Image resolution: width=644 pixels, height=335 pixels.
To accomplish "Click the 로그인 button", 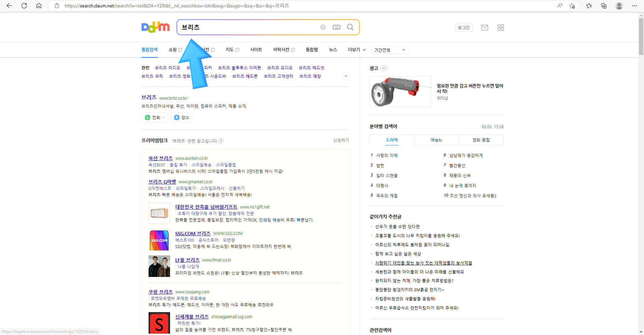I will pos(464,28).
